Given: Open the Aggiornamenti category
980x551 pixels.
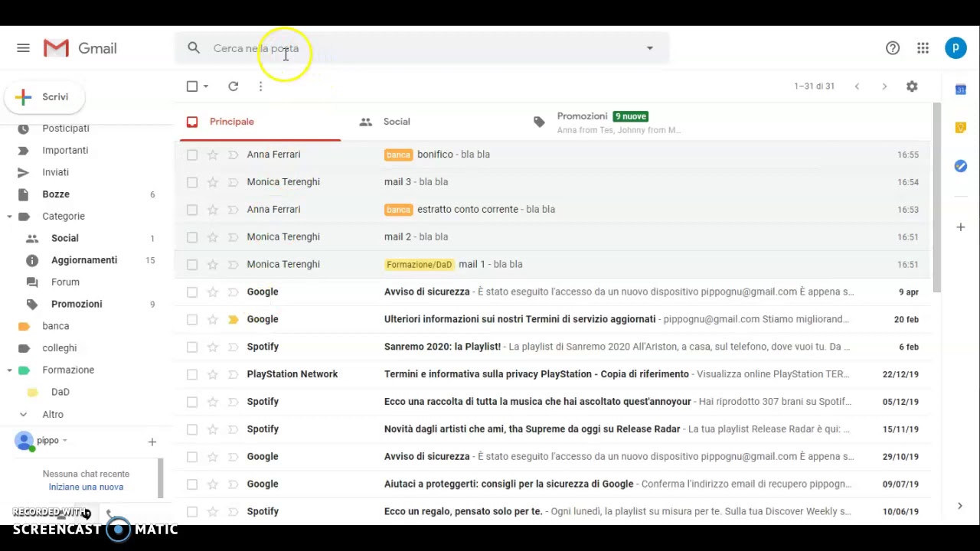Looking at the screenshot, I should click(84, 260).
